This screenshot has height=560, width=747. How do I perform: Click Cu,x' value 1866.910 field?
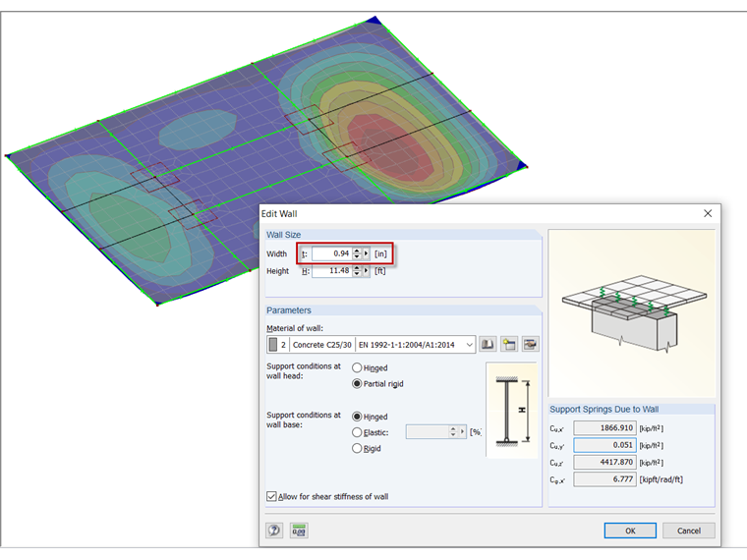tap(604, 428)
